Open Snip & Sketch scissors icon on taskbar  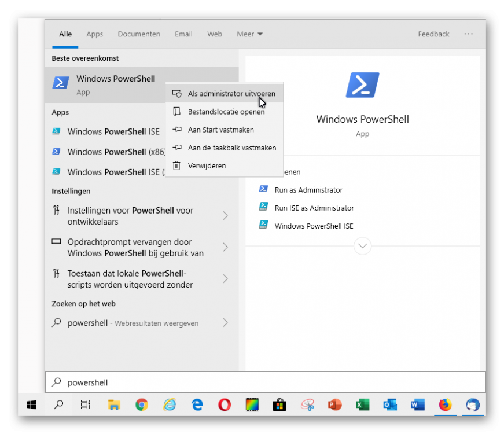click(307, 404)
